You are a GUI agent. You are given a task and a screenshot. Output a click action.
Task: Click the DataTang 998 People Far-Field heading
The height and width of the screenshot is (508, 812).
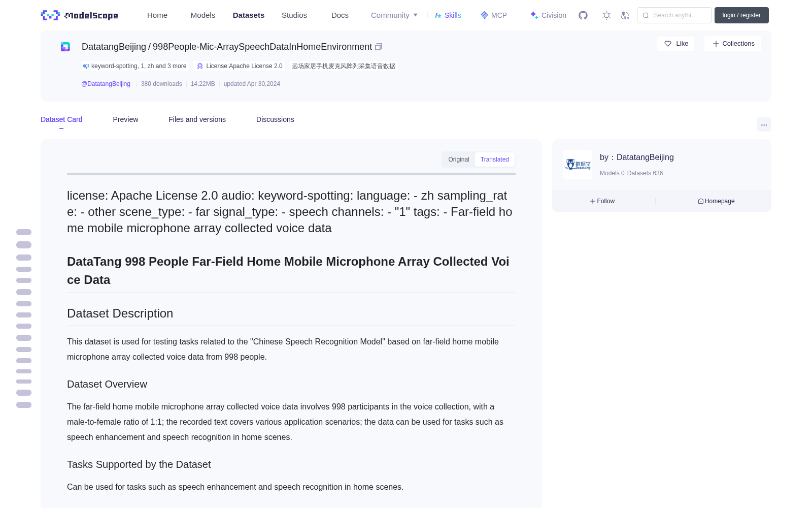[288, 270]
